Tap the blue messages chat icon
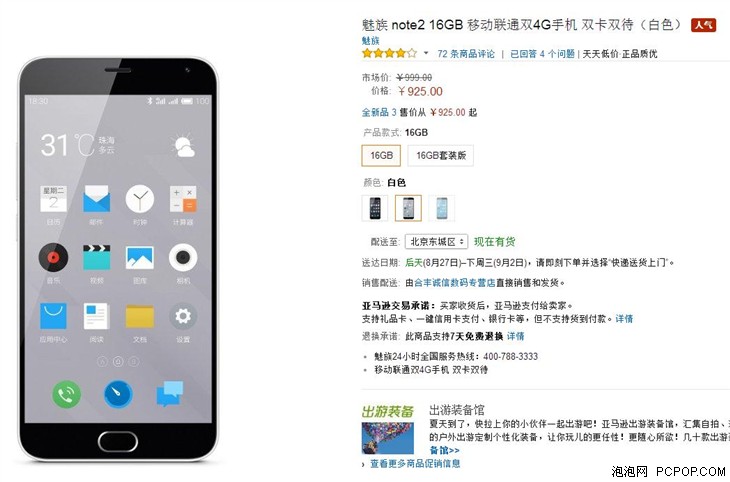The width and height of the screenshot is (730, 482). click(x=170, y=394)
